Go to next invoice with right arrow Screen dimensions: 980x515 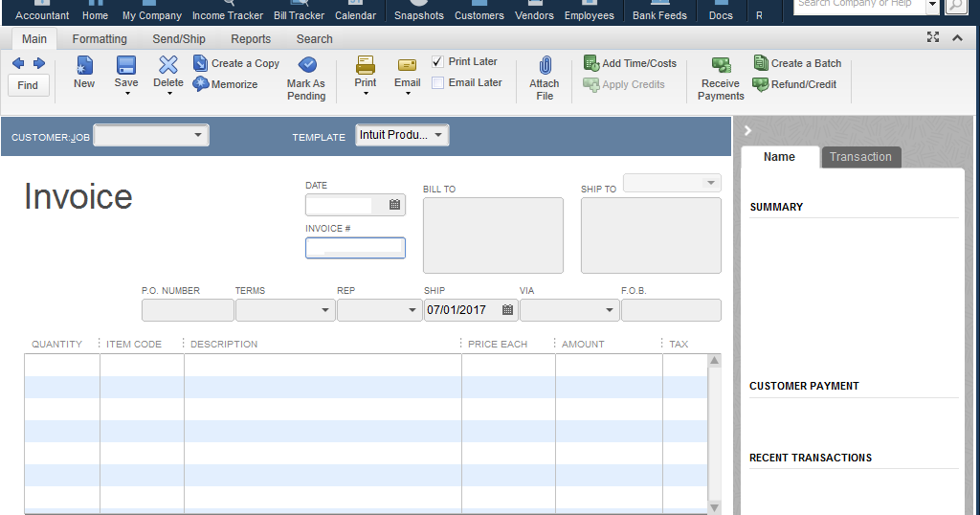(x=38, y=63)
